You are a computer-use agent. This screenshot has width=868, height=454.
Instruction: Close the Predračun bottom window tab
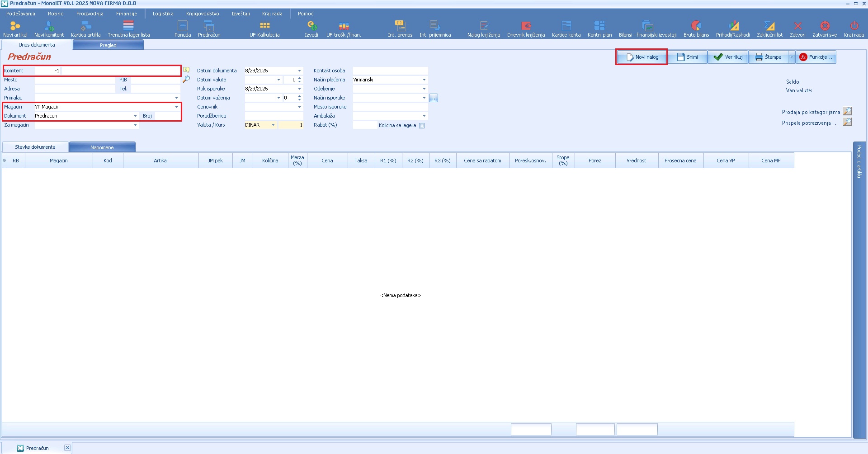[x=67, y=448]
